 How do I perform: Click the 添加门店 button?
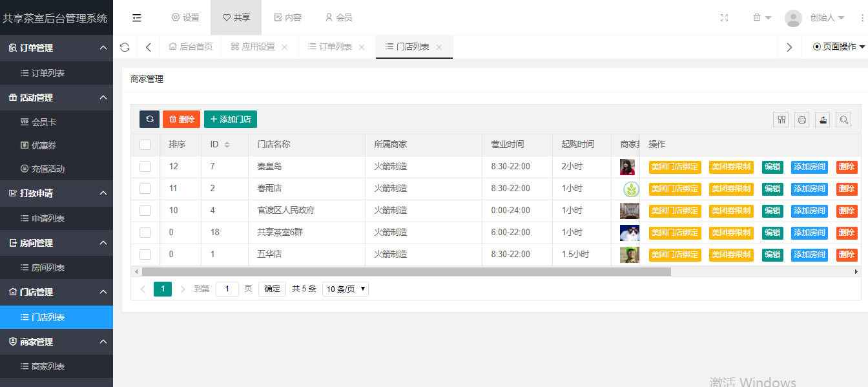231,119
